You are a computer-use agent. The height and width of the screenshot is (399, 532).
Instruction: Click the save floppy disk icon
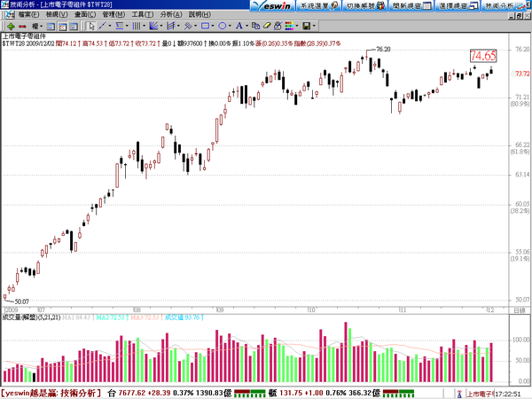(307, 26)
